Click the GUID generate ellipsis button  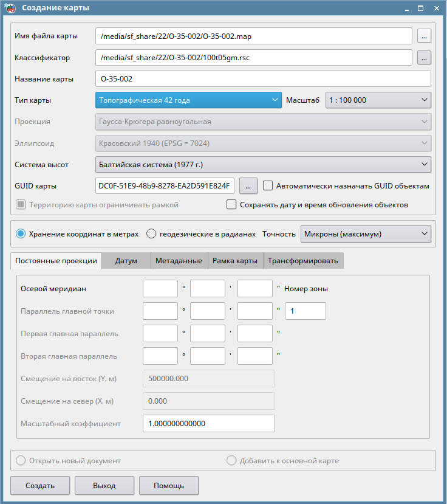coord(249,185)
